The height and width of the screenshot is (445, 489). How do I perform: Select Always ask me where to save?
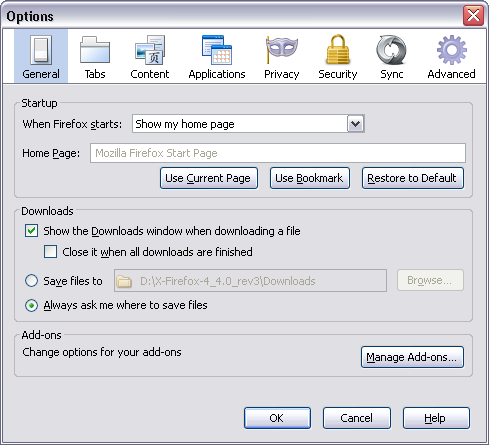[x=31, y=305]
